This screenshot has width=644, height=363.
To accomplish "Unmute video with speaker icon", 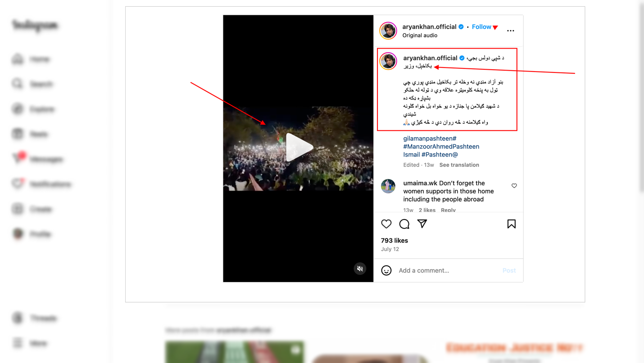I will point(360,269).
